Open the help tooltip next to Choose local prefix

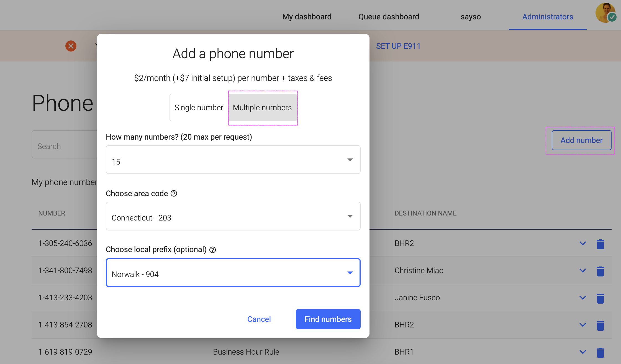213,250
